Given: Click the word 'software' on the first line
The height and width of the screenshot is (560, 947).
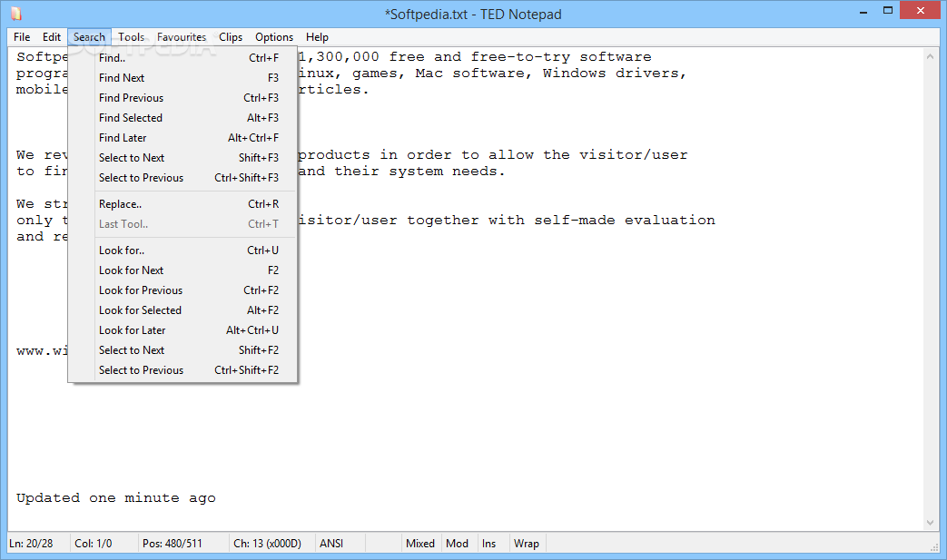Looking at the screenshot, I should tap(616, 57).
